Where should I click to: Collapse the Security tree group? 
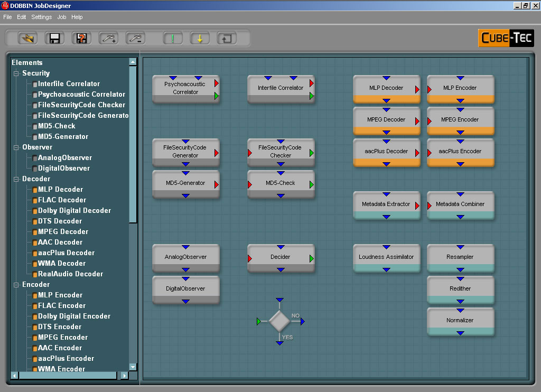click(16, 73)
